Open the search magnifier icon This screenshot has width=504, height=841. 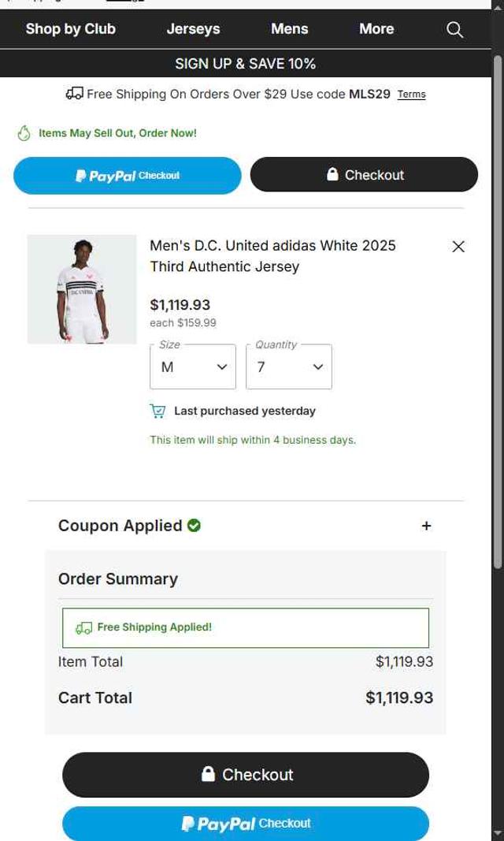[455, 30]
